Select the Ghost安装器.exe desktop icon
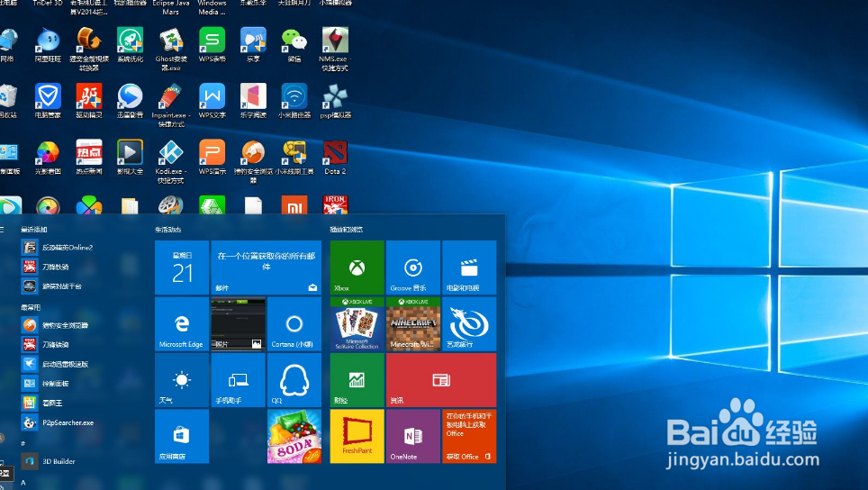868x490 pixels. tap(171, 49)
